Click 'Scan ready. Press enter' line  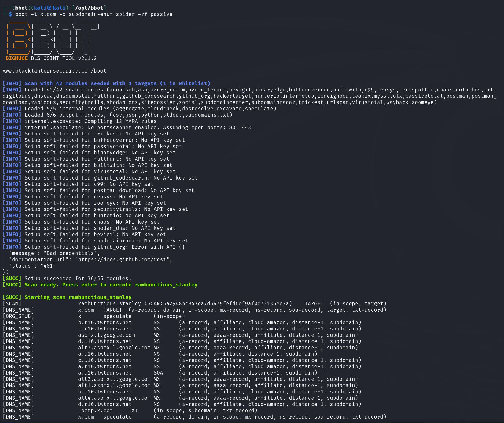[x=100, y=285]
